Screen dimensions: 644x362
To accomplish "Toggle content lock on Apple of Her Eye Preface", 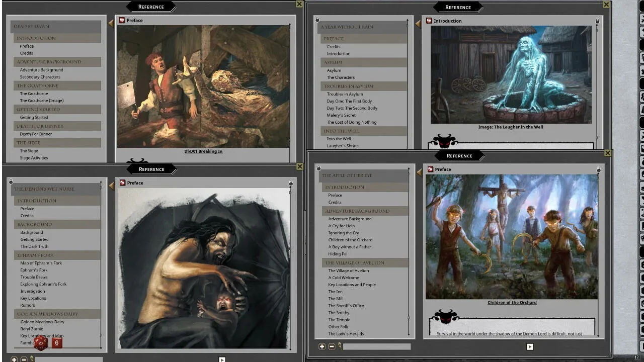I will pyautogui.click(x=598, y=170).
